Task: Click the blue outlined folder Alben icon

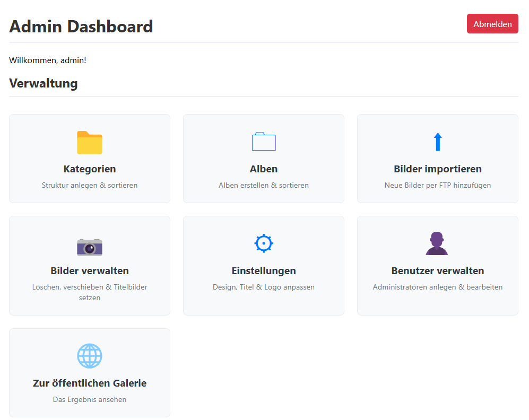Action: 264,142
